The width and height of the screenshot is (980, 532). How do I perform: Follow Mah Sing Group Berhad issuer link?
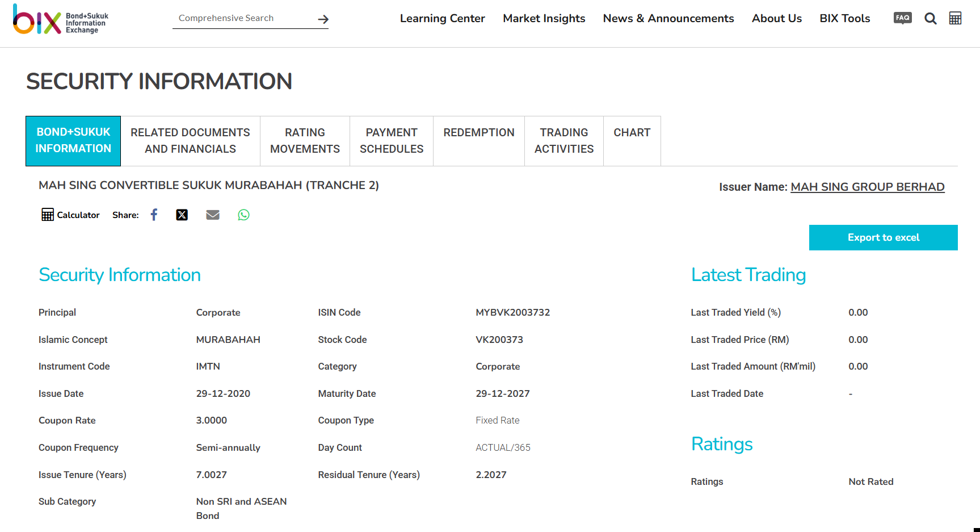coord(867,187)
